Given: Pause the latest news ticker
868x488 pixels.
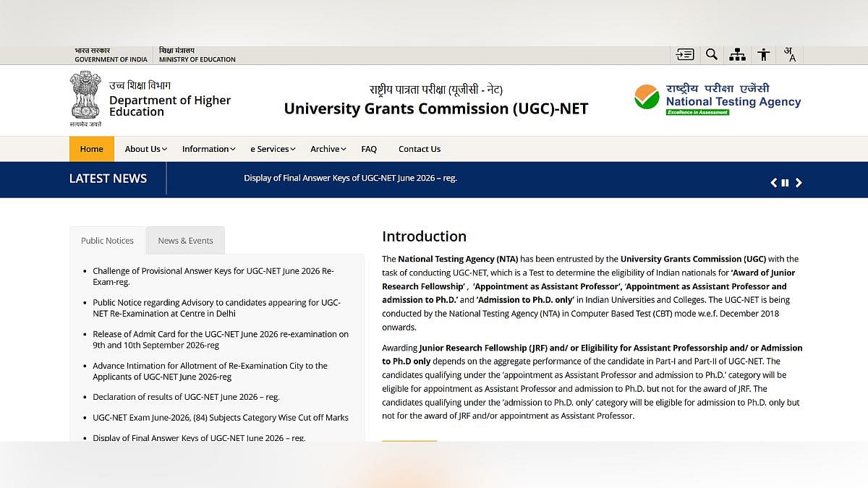Looking at the screenshot, I should tap(785, 183).
